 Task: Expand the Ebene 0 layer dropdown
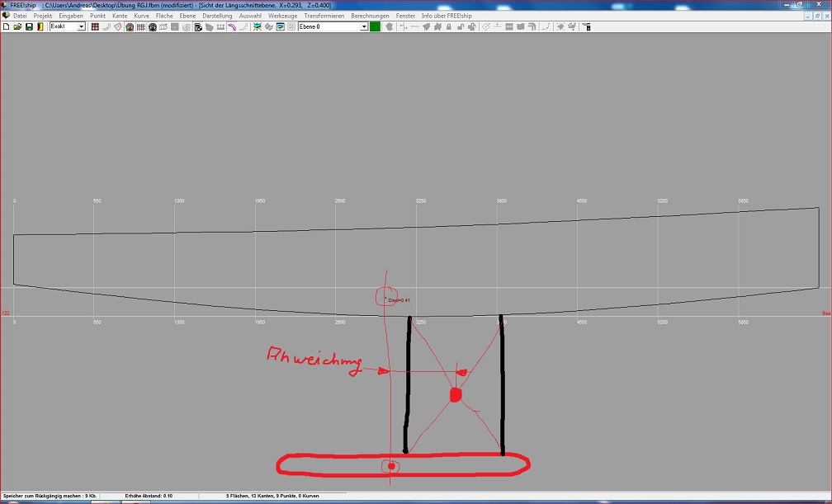[x=364, y=27]
